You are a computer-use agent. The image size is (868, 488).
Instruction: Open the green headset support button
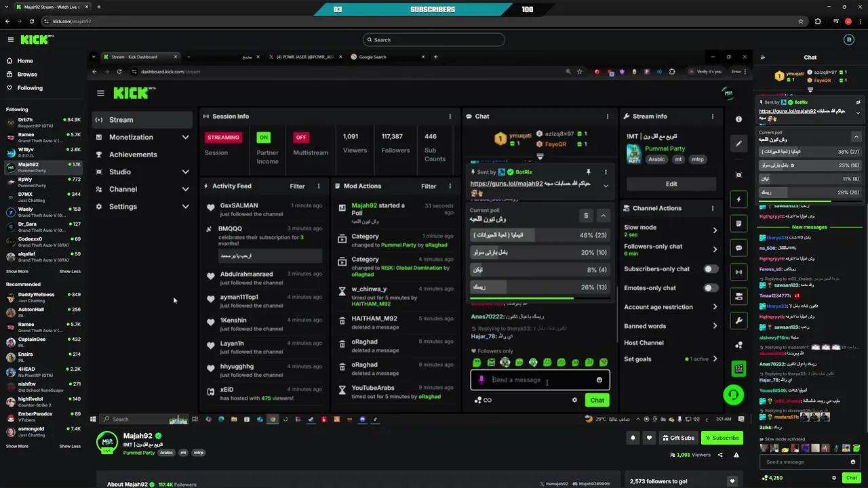(733, 395)
